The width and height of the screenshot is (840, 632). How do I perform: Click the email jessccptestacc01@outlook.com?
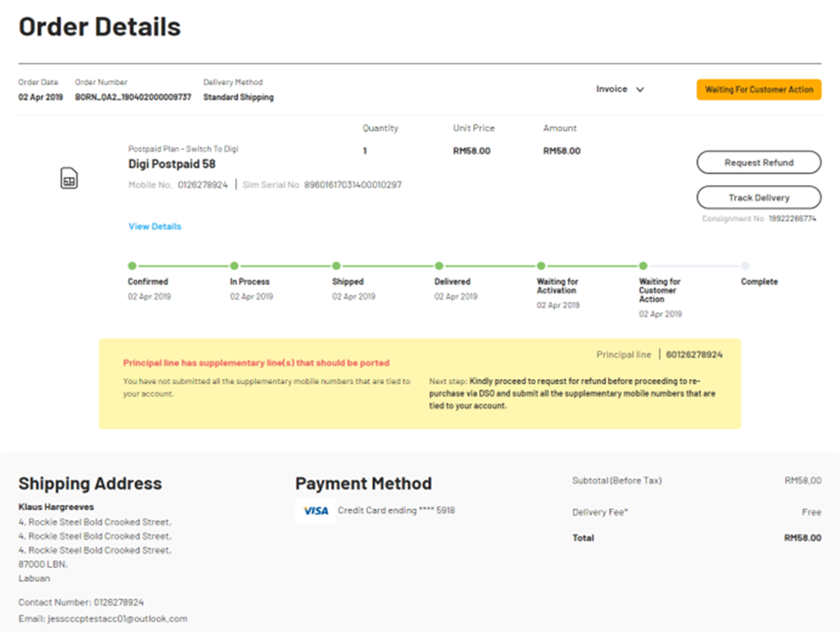tap(117, 618)
